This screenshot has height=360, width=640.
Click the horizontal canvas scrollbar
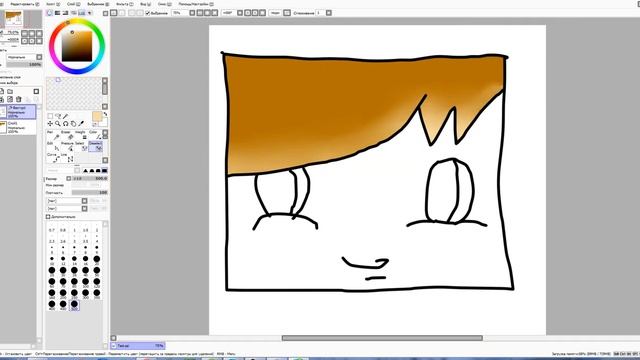coord(382,338)
